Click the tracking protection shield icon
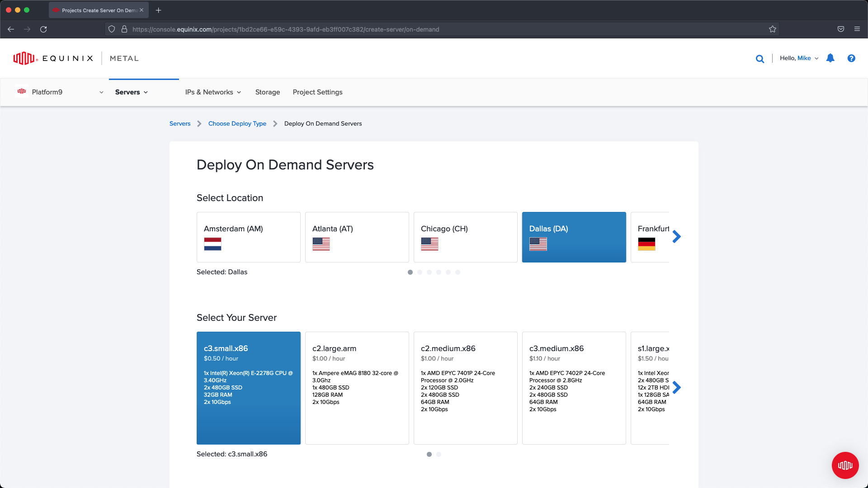Screen dimensions: 868x488 112,29
